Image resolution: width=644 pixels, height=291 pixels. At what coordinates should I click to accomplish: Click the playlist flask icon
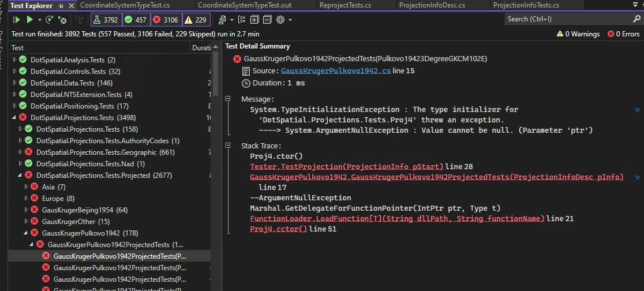(x=222, y=19)
